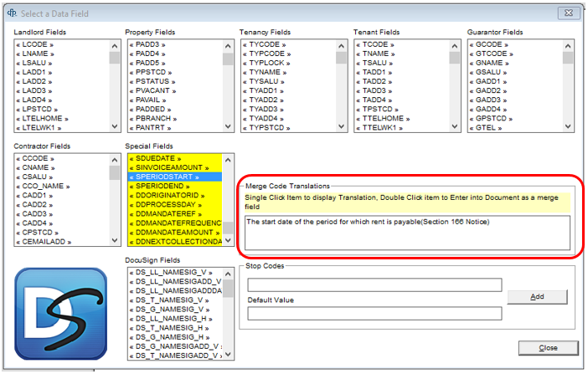Screen dimensions: 588x374
Task: Click scroll up arrow in Landlord Fields
Action: tap(115, 46)
